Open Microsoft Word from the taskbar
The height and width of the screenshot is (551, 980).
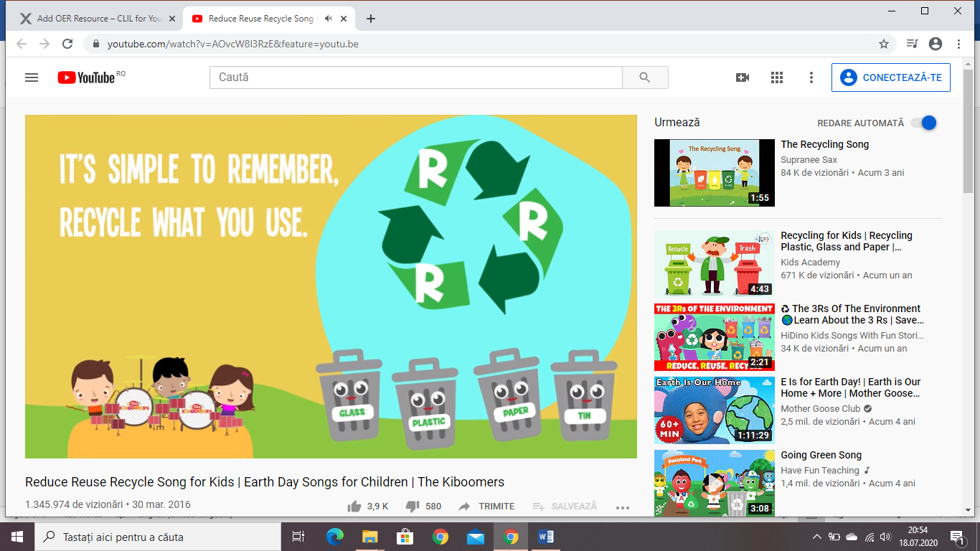click(x=545, y=537)
